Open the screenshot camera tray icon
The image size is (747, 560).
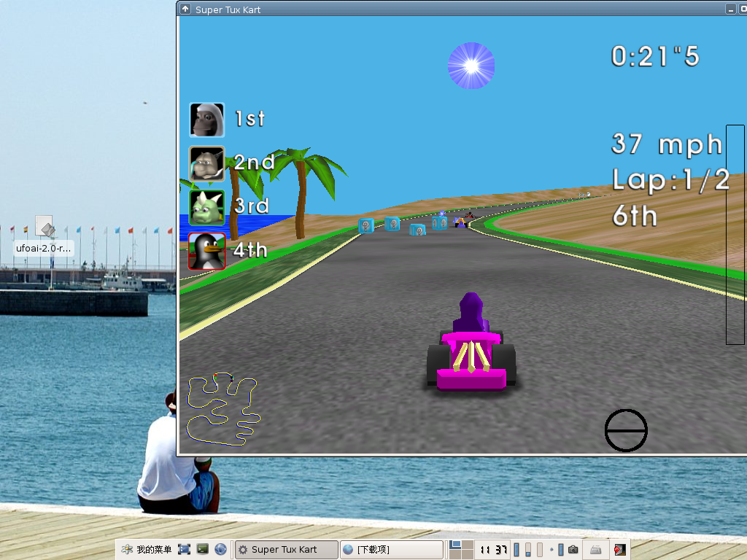(x=573, y=550)
